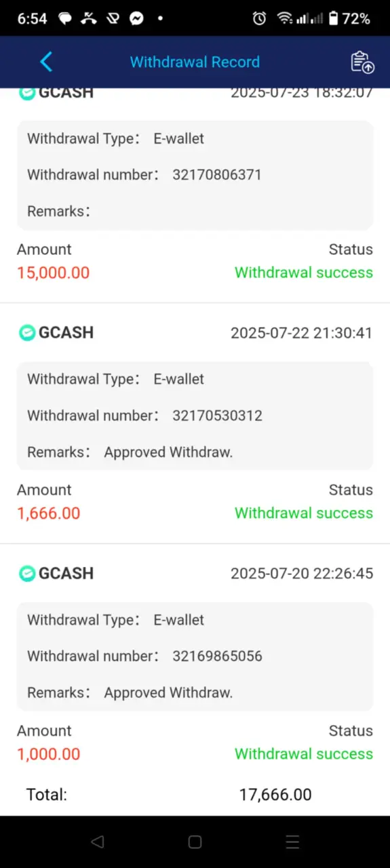This screenshot has height=868, width=390.
Task: Tap the Messenger notification icon in status bar
Action: coord(136,19)
